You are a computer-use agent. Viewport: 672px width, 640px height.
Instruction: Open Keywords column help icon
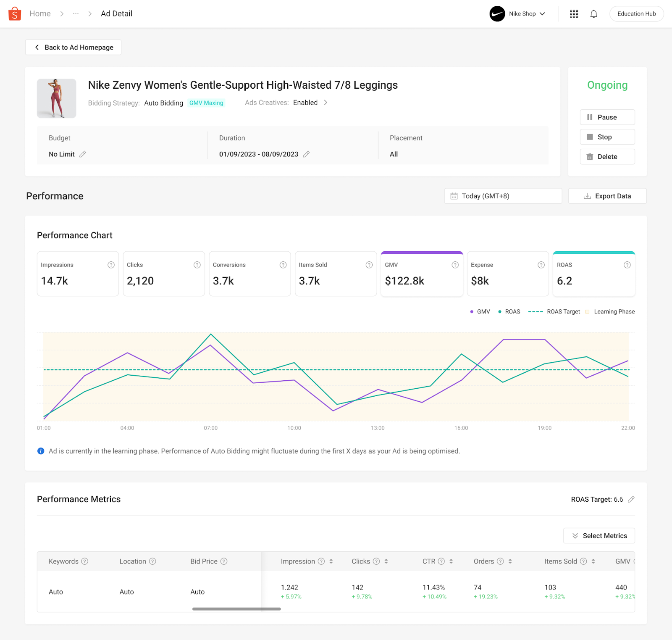[x=84, y=561]
